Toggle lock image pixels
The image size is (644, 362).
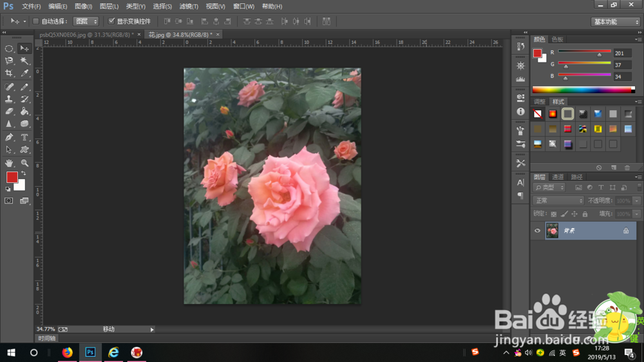tap(564, 214)
